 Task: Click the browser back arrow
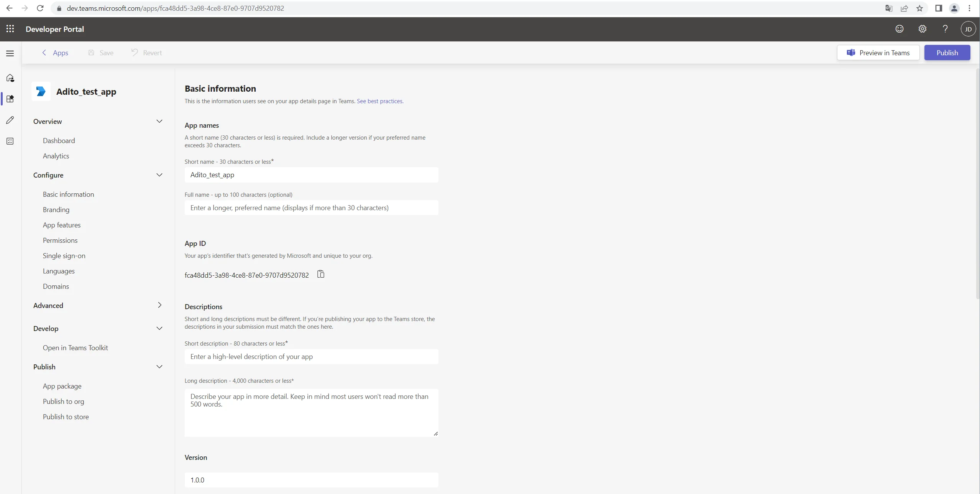point(9,8)
